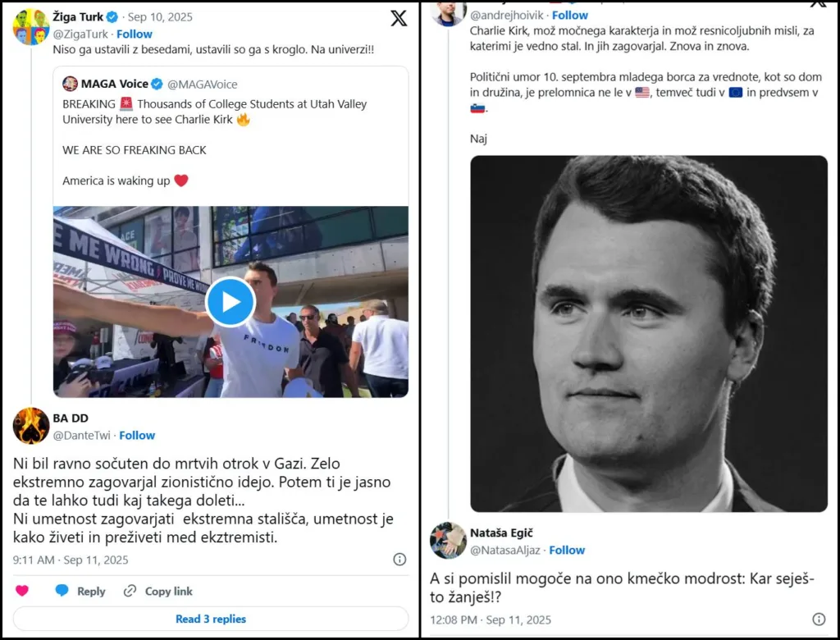Open the black-and-white portrait photo
The image size is (840, 640).
point(649,333)
